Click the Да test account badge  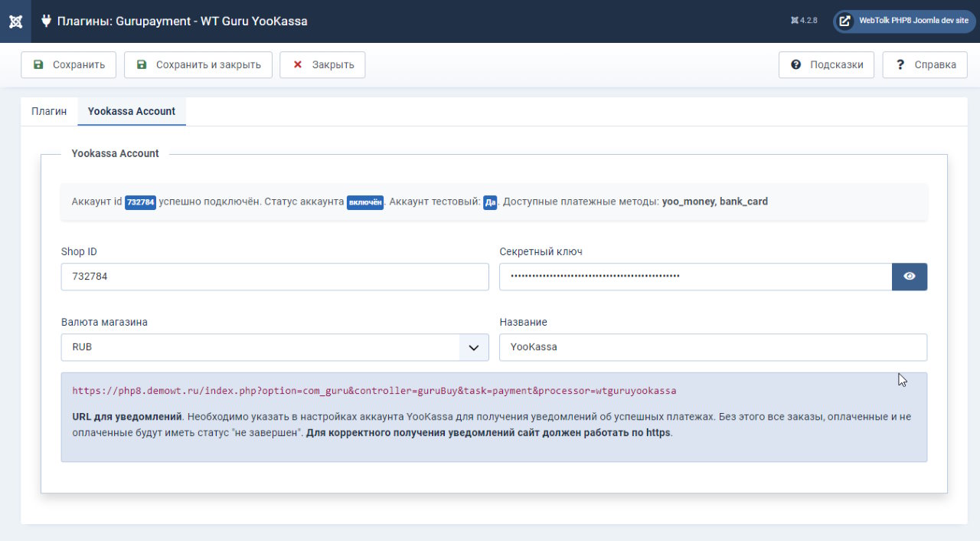(490, 202)
